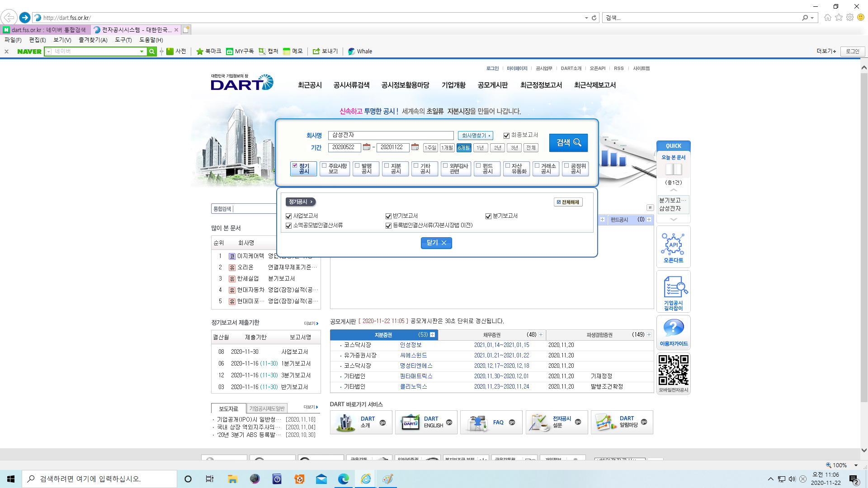Viewport: 868px width, 488px height.
Task: Open the 공모게시판 menu
Action: coord(493,85)
